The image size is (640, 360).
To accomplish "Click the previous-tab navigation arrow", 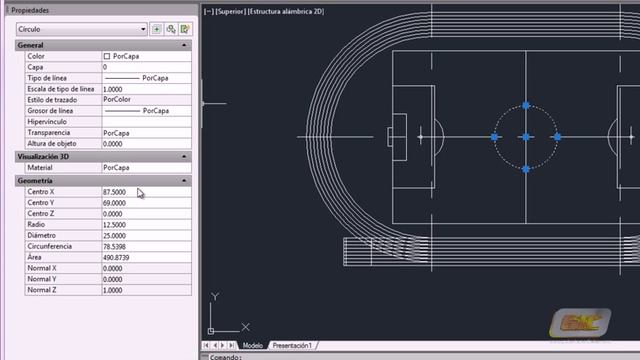I will click(215, 346).
